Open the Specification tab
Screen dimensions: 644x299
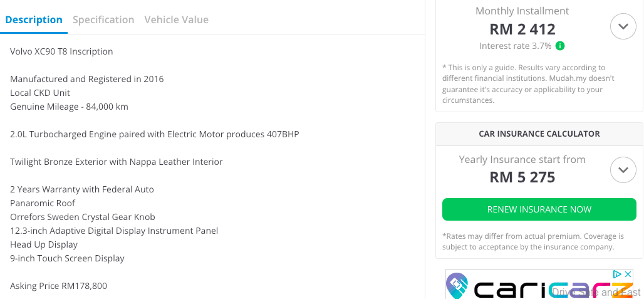pyautogui.click(x=103, y=19)
